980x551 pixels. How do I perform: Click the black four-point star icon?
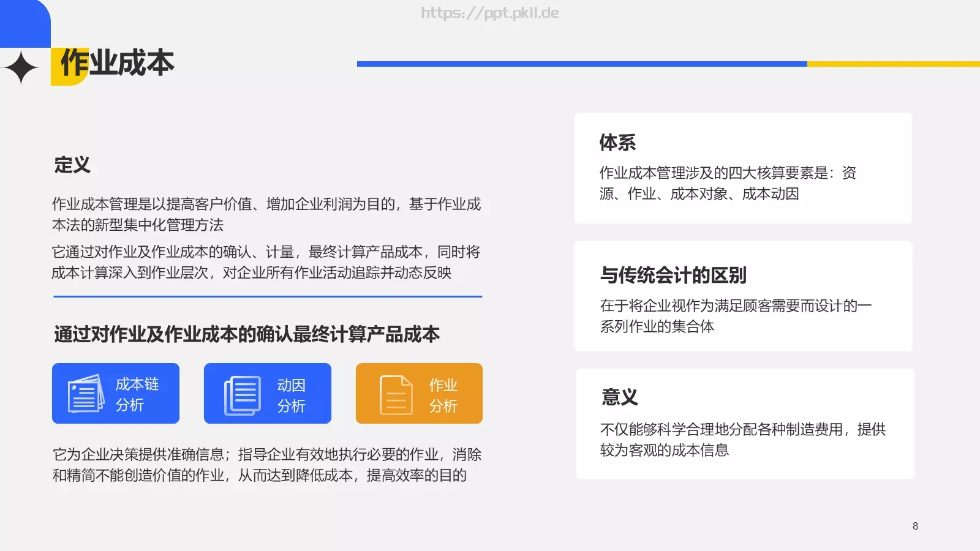pos(21,67)
